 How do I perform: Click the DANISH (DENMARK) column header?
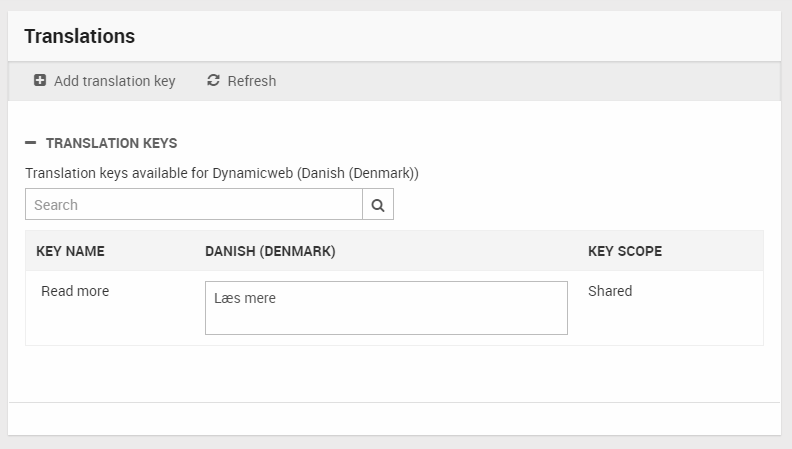[270, 251]
